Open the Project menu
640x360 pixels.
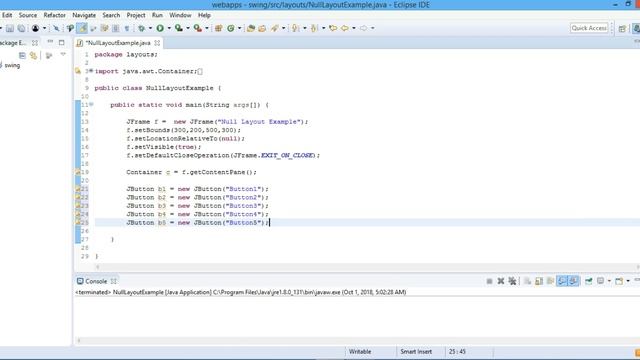click(x=136, y=15)
